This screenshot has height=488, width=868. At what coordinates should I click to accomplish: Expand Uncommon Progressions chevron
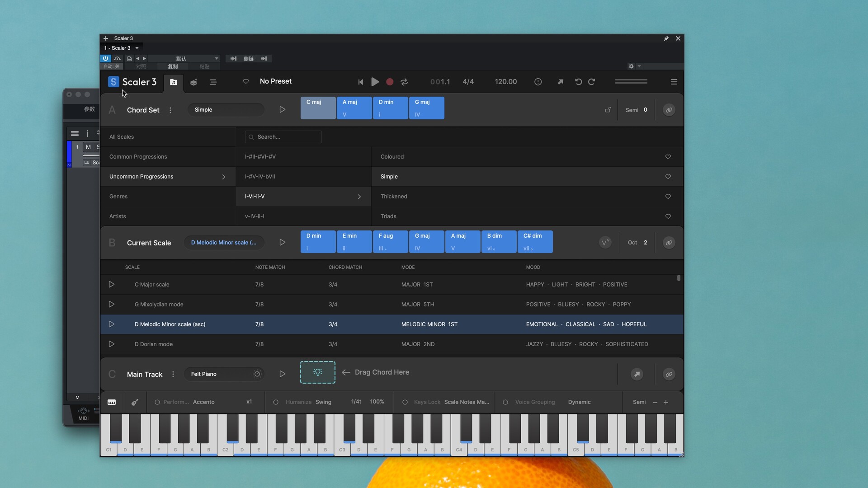pyautogui.click(x=224, y=177)
